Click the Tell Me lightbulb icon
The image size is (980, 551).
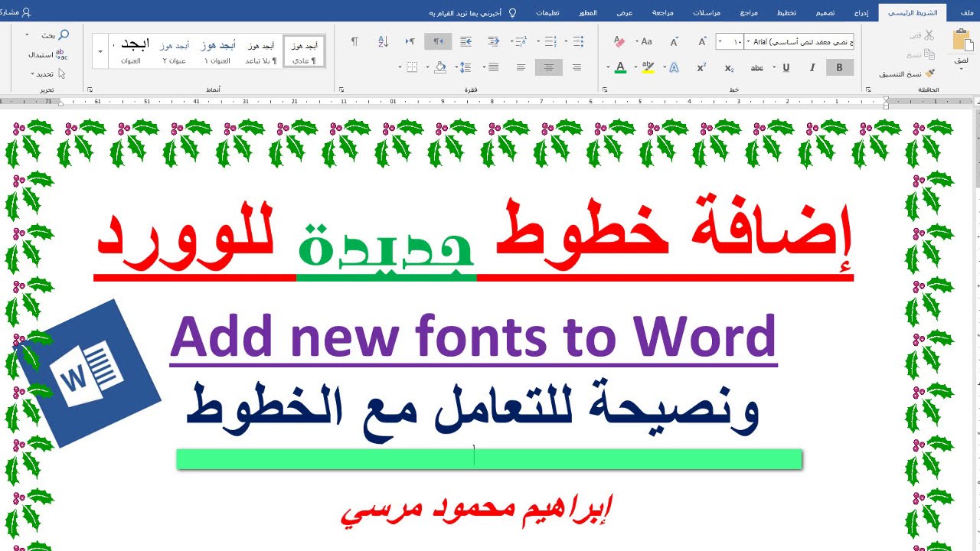point(512,13)
